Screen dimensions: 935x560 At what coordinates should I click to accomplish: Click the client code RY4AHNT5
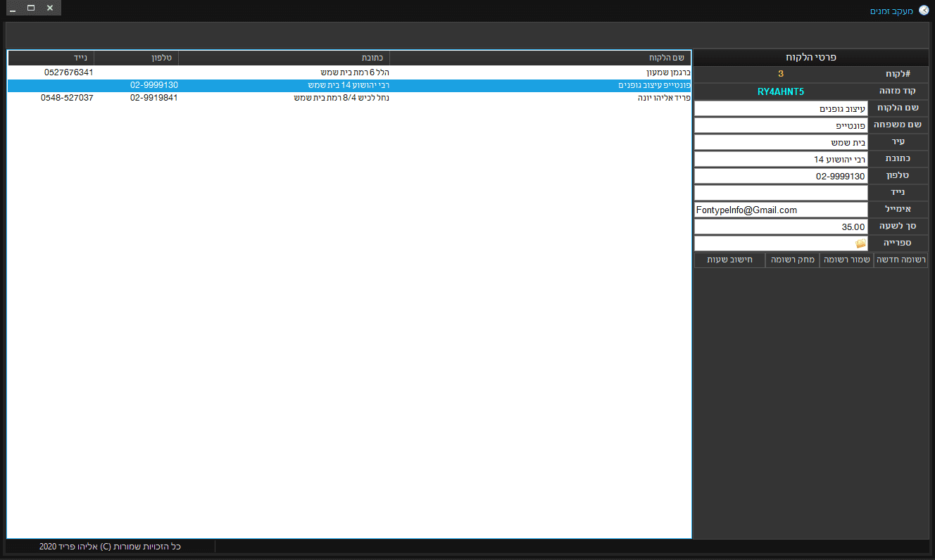point(781,91)
